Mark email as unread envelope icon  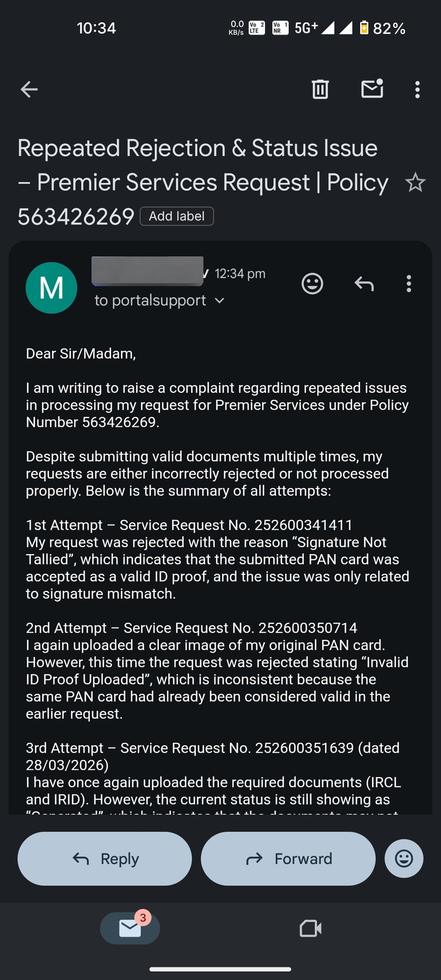click(372, 89)
